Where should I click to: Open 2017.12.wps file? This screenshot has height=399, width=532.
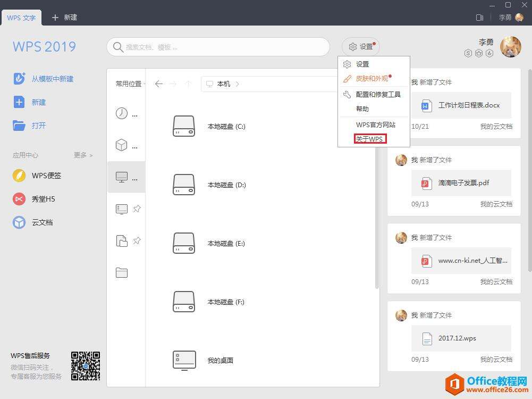tap(461, 338)
